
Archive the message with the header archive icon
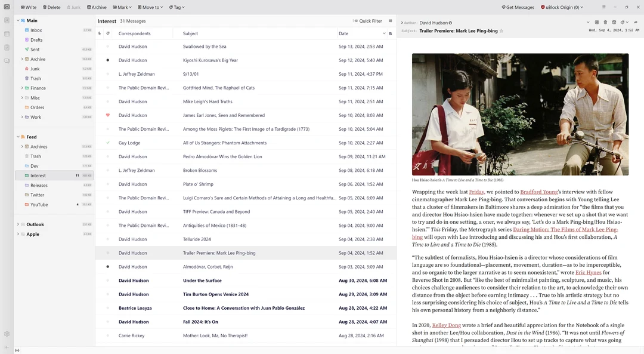pyautogui.click(x=614, y=21)
